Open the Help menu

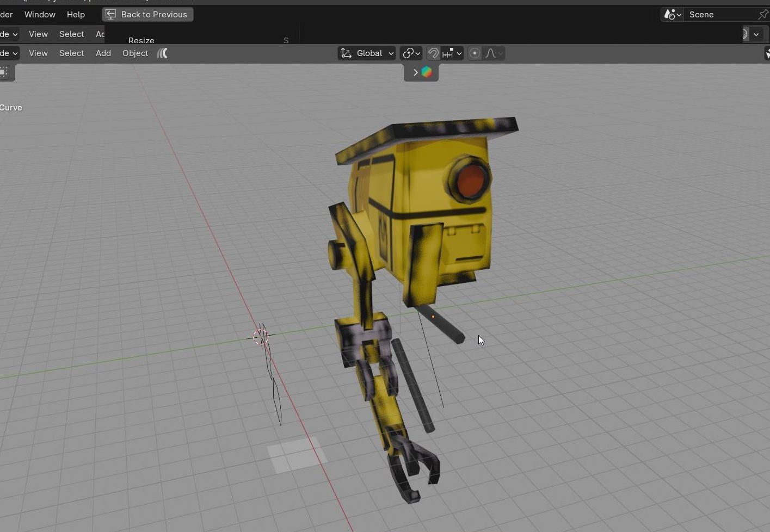(x=76, y=15)
